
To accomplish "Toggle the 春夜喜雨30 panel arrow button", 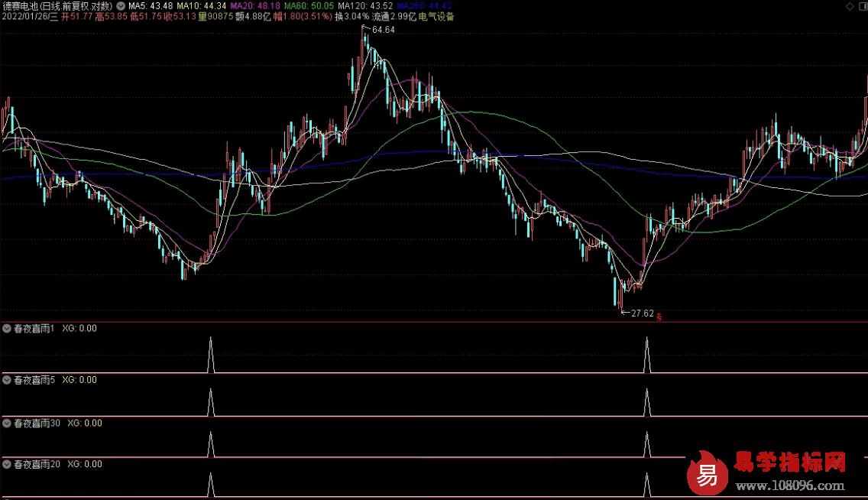I will (x=7, y=422).
